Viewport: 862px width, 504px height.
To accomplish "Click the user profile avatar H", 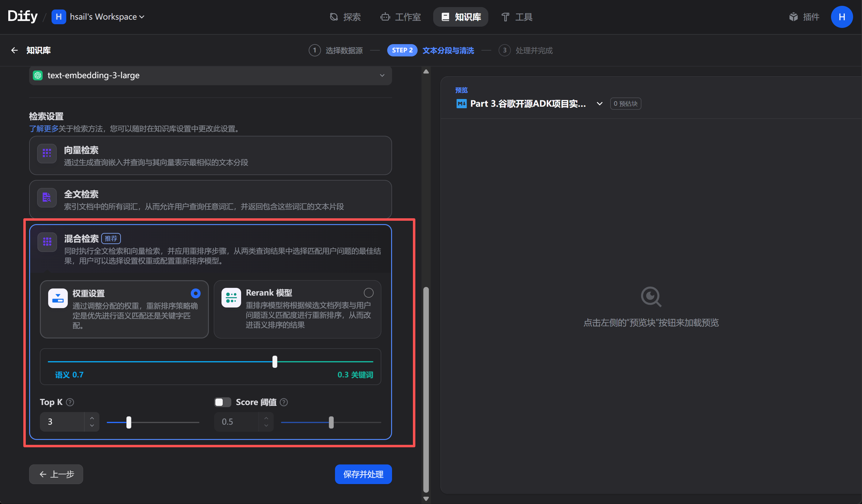I will point(842,17).
